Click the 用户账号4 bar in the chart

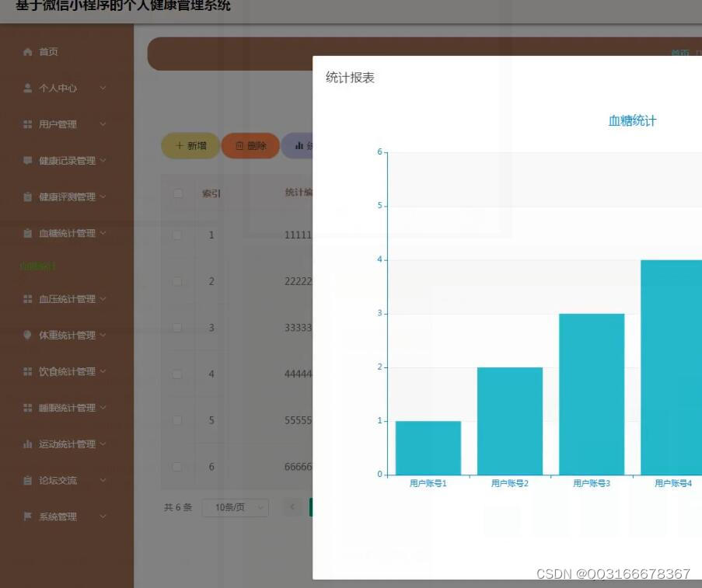[671, 367]
